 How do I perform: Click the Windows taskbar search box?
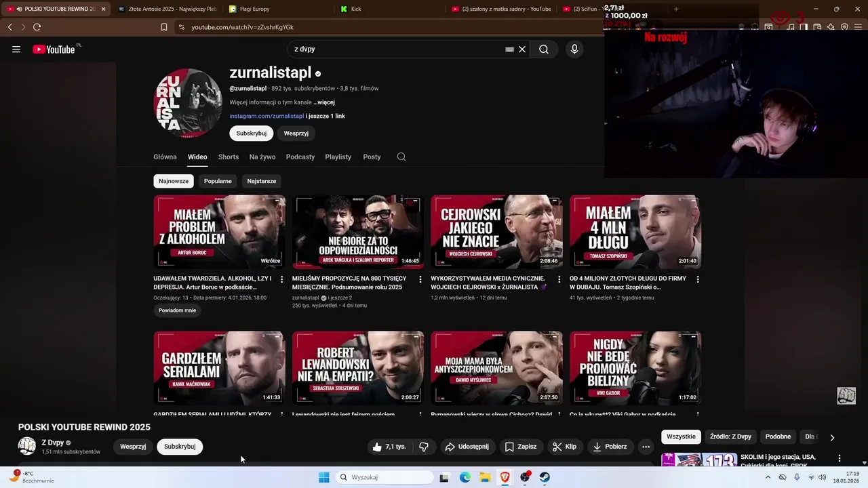[x=385, y=477]
